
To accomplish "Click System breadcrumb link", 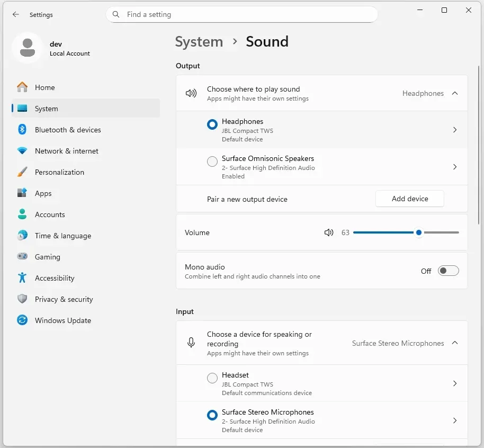I will pos(199,42).
